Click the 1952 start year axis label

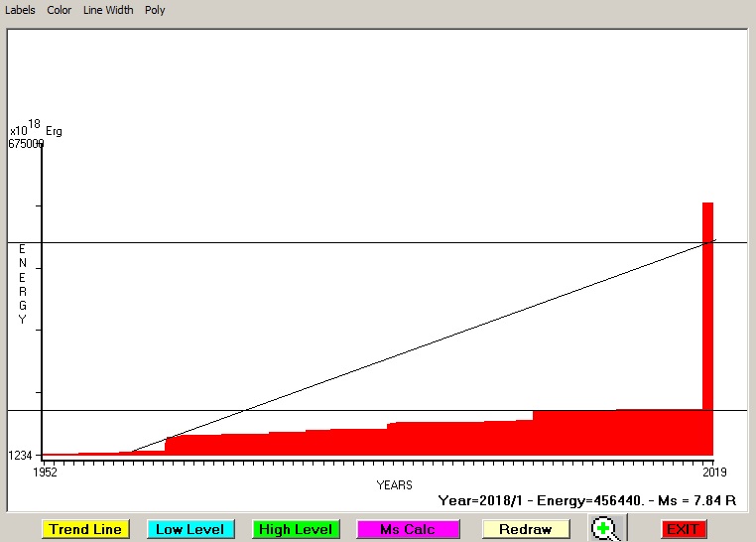(44, 472)
